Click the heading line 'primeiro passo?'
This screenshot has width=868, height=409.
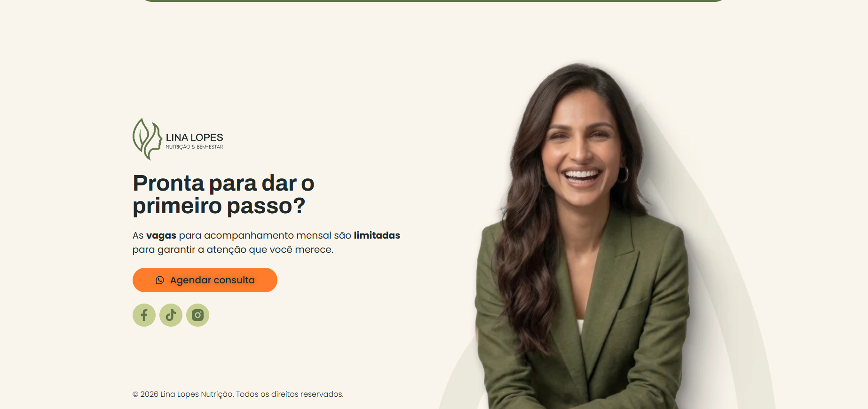coord(219,206)
